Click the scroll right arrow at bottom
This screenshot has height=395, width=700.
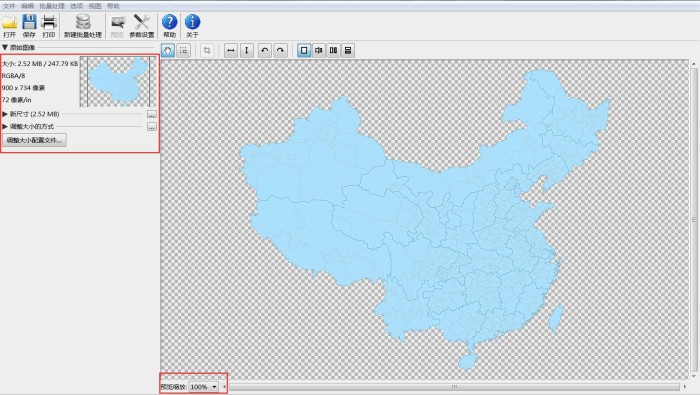coord(685,387)
